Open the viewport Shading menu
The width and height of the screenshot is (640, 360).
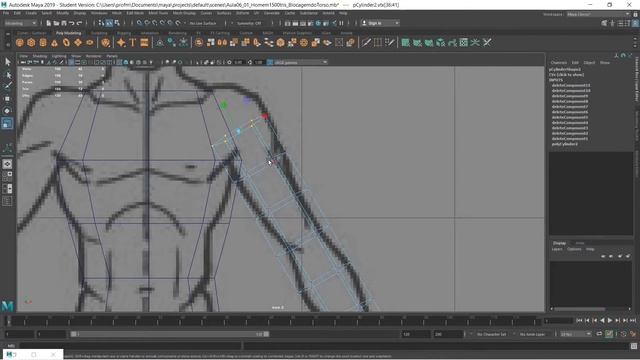coord(40,56)
